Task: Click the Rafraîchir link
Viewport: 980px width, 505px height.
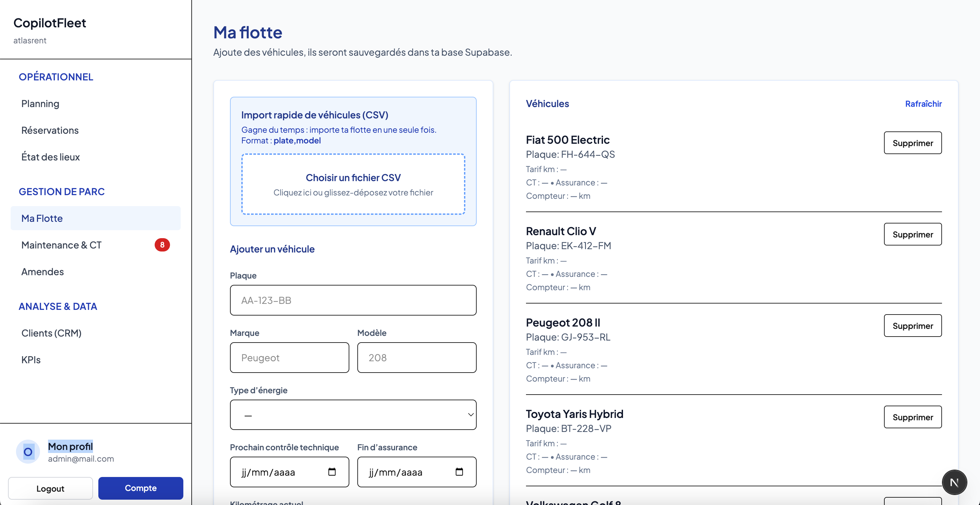Action: tap(923, 103)
